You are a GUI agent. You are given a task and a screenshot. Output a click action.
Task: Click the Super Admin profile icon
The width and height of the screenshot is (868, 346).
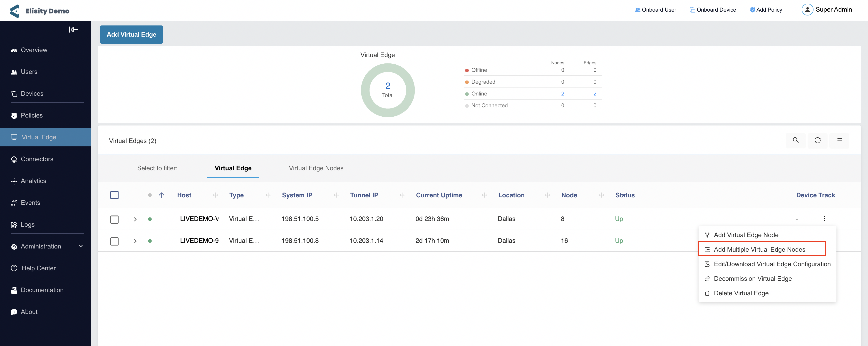(807, 10)
